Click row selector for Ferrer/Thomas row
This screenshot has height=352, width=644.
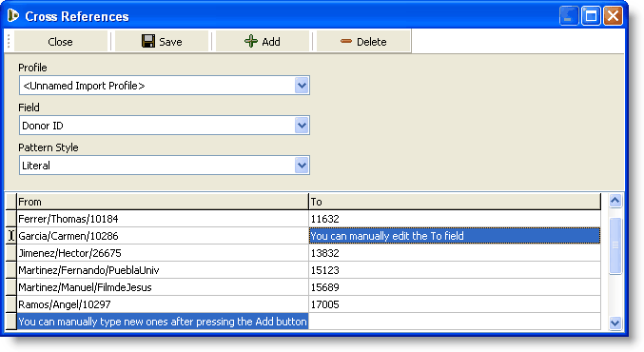(x=11, y=219)
